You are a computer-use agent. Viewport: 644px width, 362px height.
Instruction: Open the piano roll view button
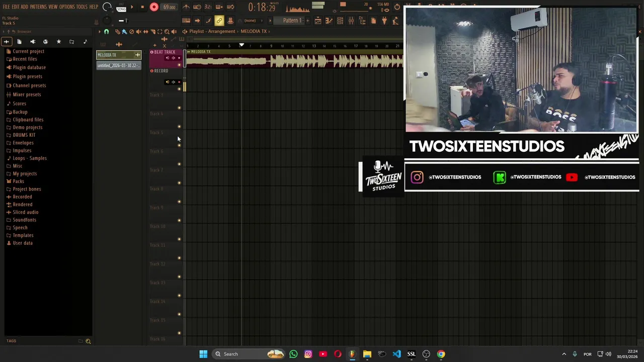click(x=329, y=21)
